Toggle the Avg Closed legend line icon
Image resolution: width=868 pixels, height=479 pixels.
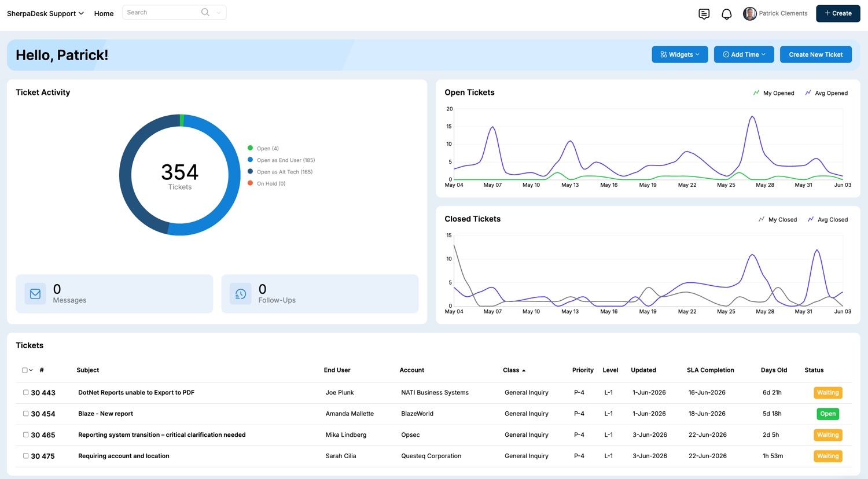[811, 219]
